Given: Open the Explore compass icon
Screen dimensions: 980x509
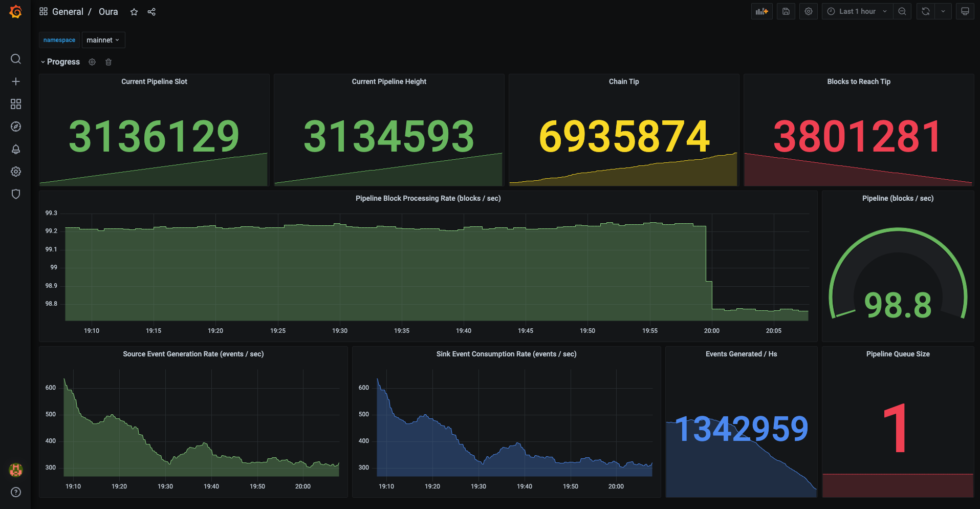Looking at the screenshot, I should (16, 126).
